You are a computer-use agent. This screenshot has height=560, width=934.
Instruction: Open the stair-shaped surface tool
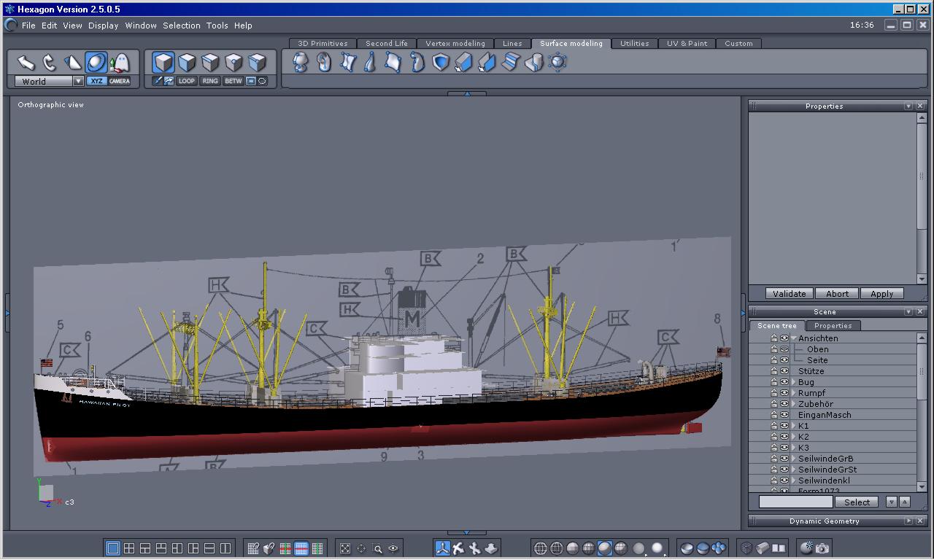[511, 62]
